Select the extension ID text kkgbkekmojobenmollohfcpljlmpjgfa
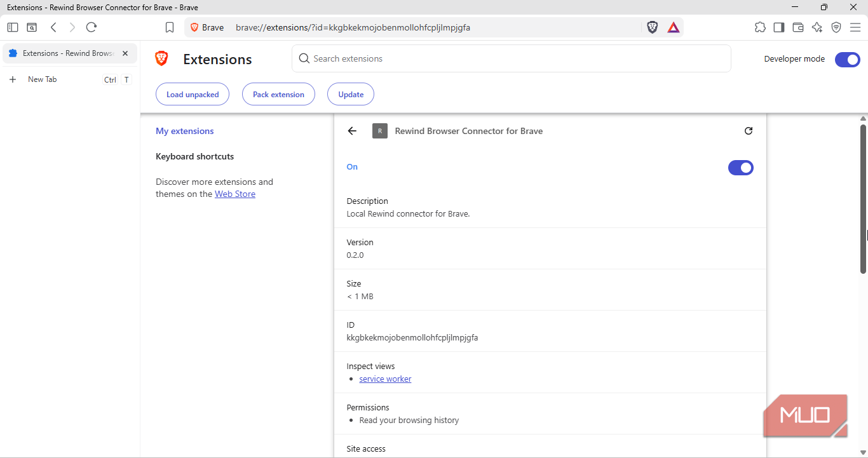 pos(412,338)
